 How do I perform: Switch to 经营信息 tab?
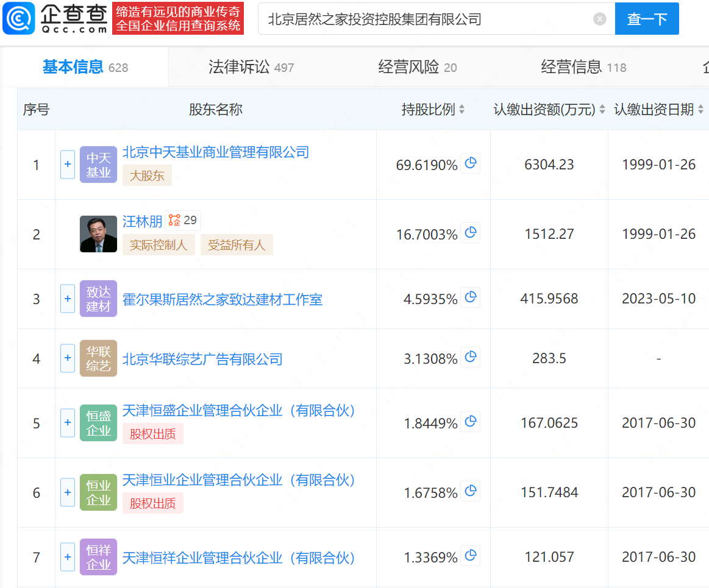tap(584, 68)
